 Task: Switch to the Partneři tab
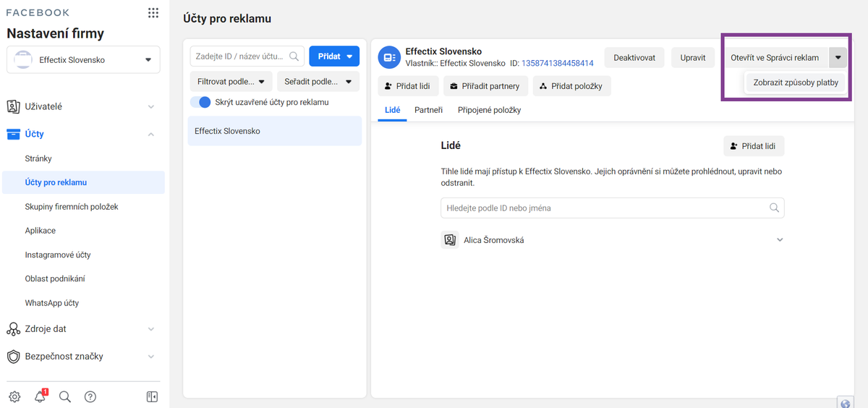428,110
